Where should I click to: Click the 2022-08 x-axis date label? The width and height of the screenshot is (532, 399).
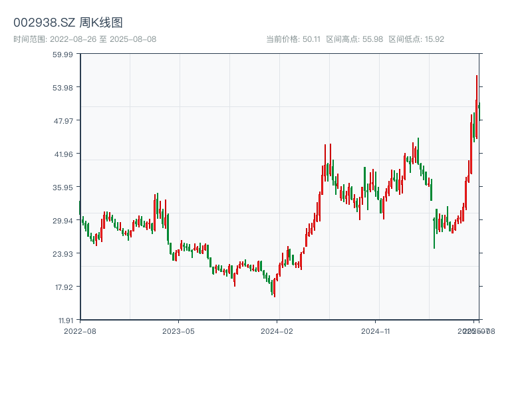(80, 331)
